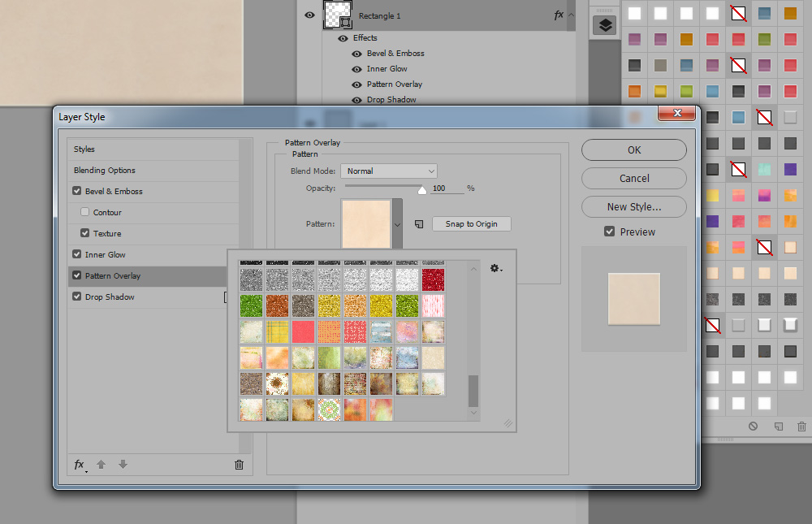Hide Bevel & Emboss effect in Layers panel
The height and width of the screenshot is (524, 812).
click(356, 54)
